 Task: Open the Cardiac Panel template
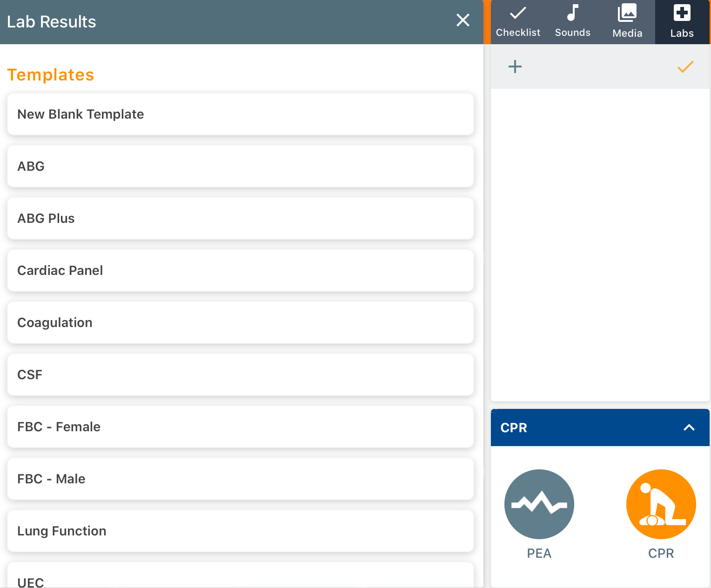[240, 270]
